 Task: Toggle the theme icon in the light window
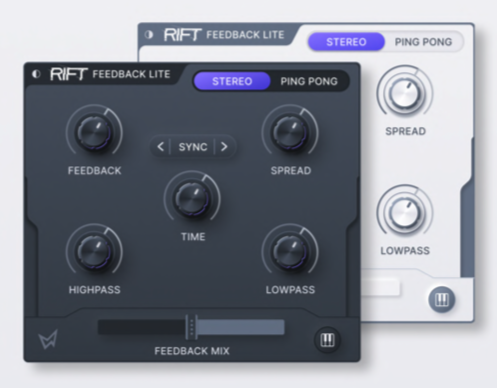coord(149,35)
